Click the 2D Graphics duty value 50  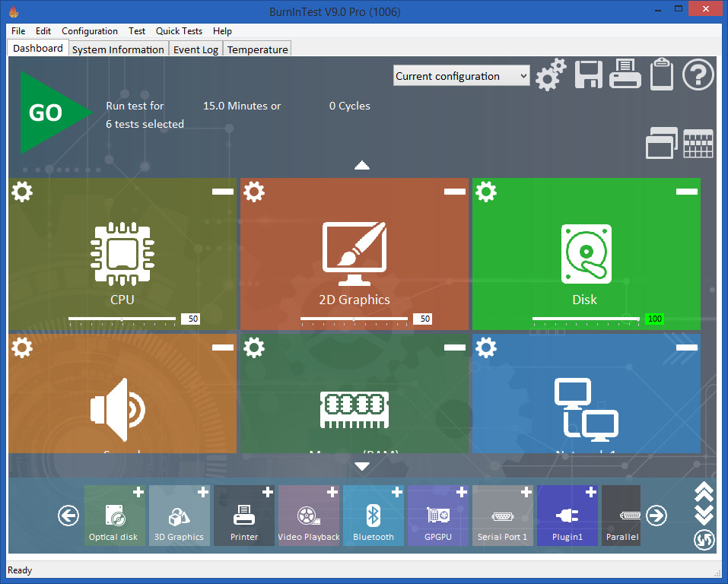(422, 319)
